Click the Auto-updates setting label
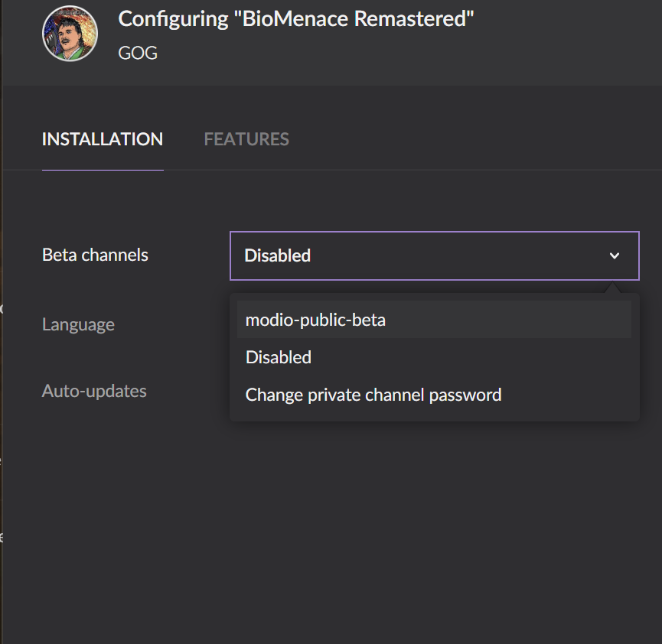The height and width of the screenshot is (644, 662). point(94,392)
